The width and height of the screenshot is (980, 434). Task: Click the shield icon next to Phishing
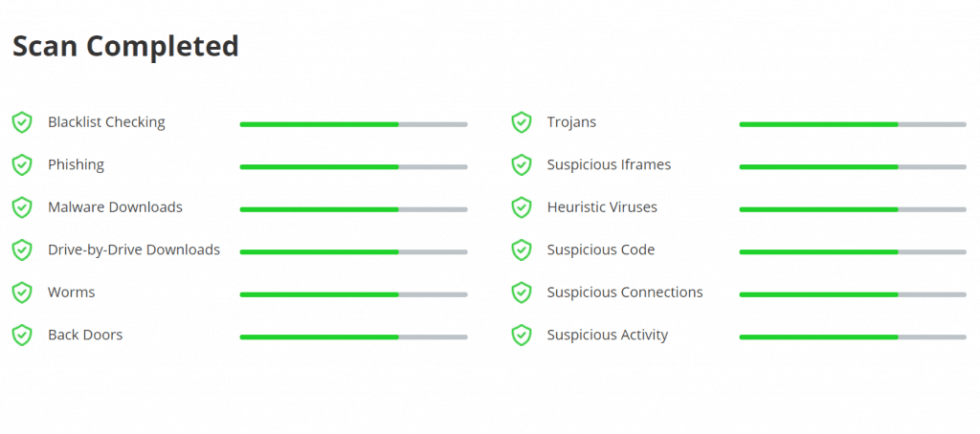(x=22, y=165)
